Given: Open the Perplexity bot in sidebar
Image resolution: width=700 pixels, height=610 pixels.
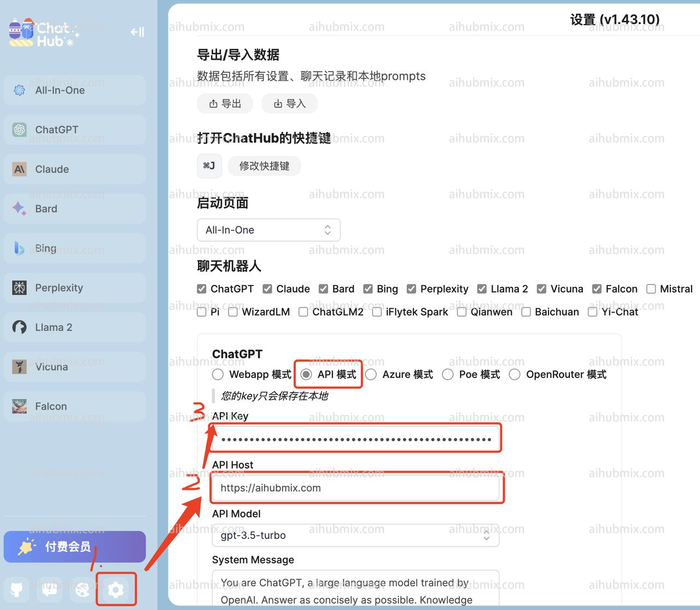Looking at the screenshot, I should [75, 288].
